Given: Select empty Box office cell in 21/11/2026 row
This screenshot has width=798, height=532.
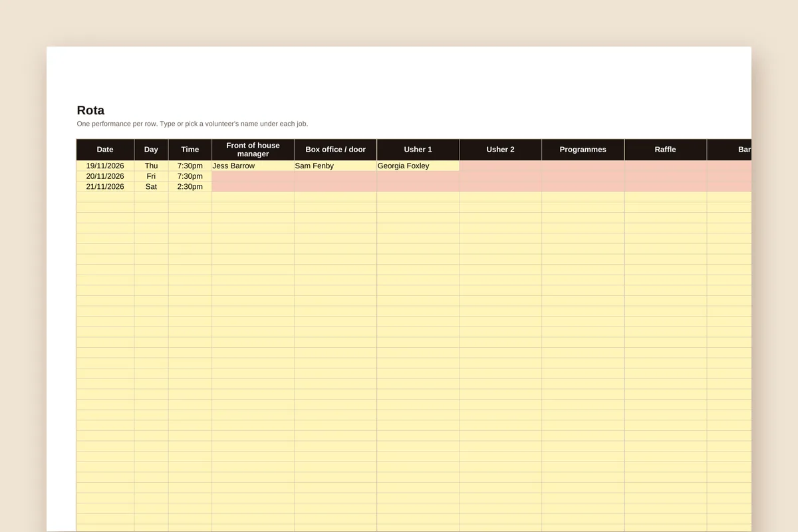Looking at the screenshot, I should pyautogui.click(x=335, y=187).
